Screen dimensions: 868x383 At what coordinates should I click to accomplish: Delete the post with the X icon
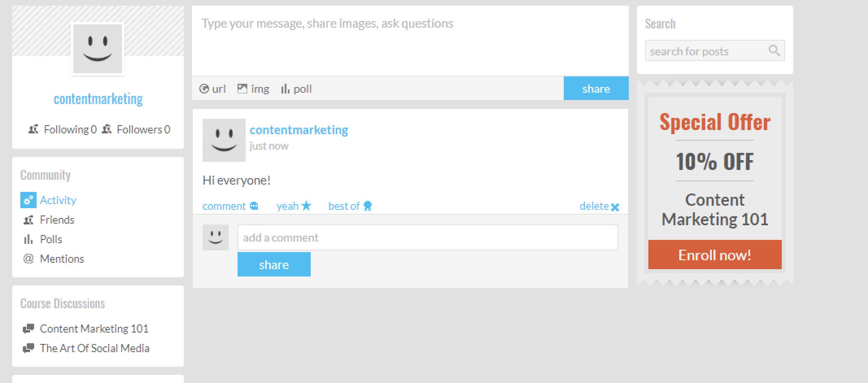click(615, 207)
